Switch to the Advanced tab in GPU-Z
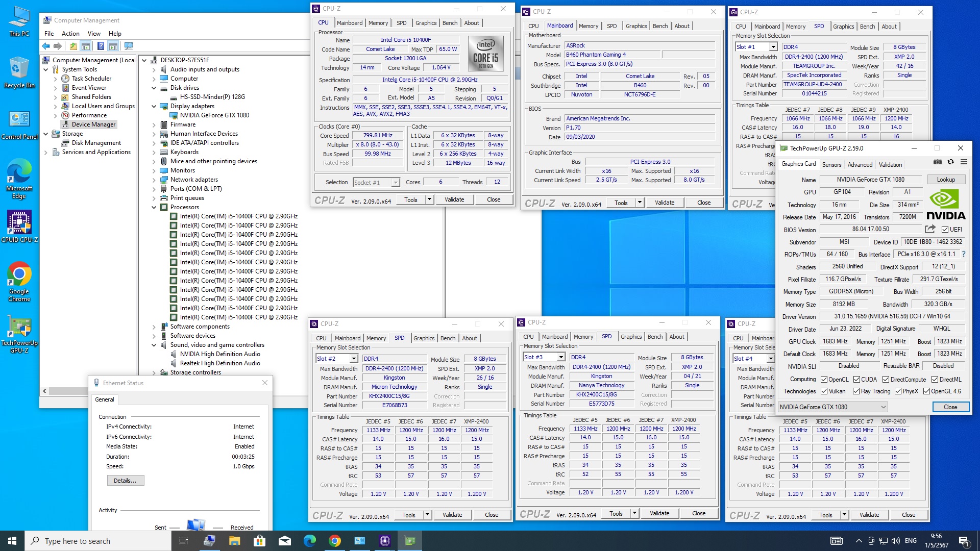980x551 pixels. (x=860, y=164)
